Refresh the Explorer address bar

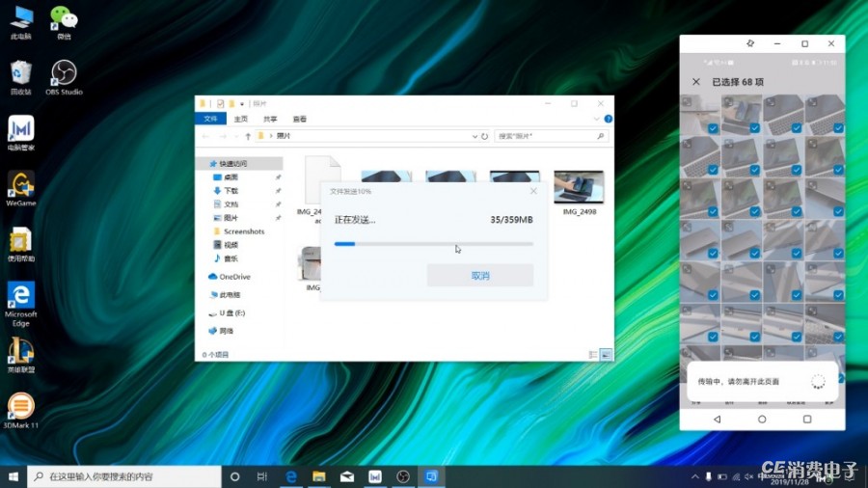pyautogui.click(x=484, y=136)
